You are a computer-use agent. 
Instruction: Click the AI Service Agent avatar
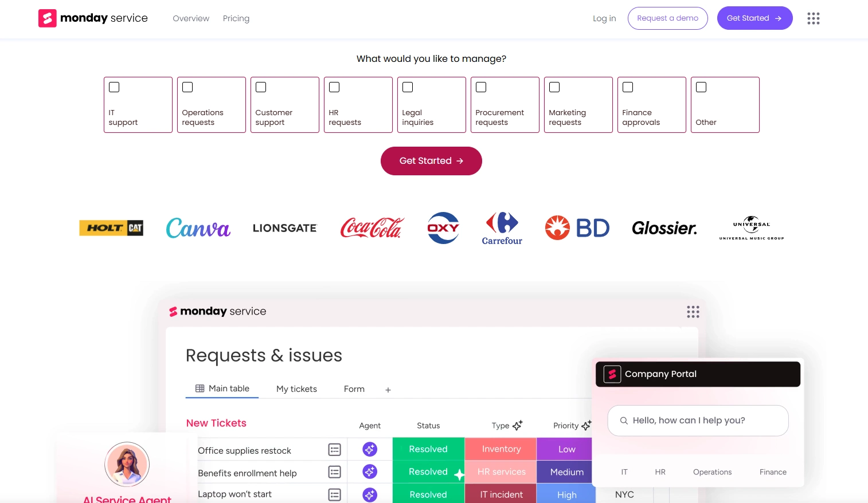(127, 464)
